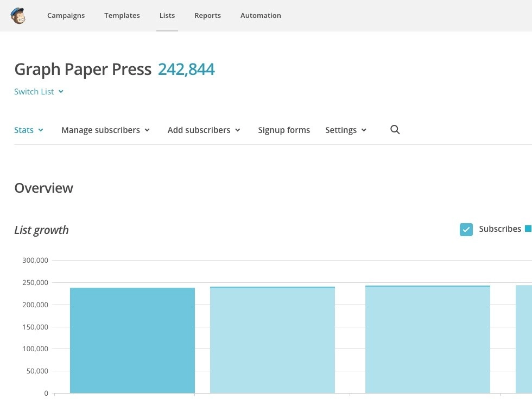Expand the Settings dropdown

[x=346, y=130]
